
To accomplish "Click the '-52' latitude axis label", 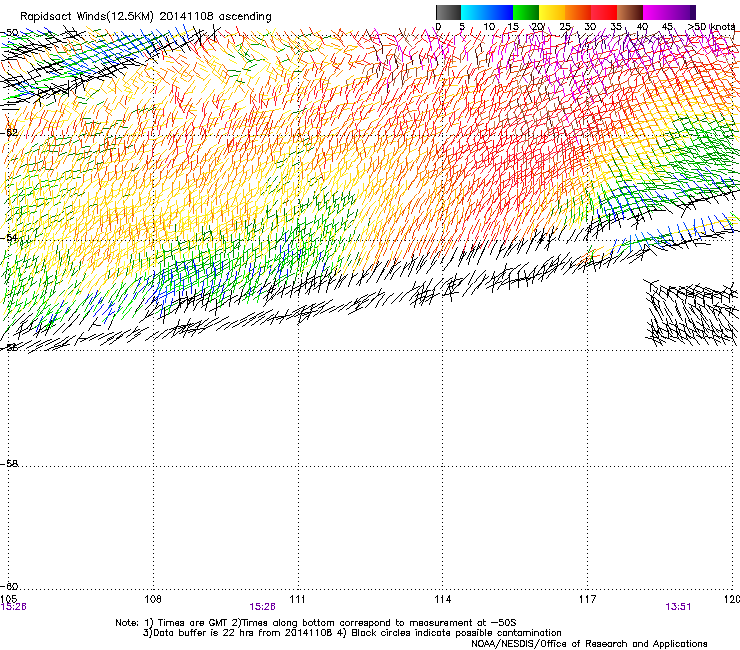I will (9, 133).
